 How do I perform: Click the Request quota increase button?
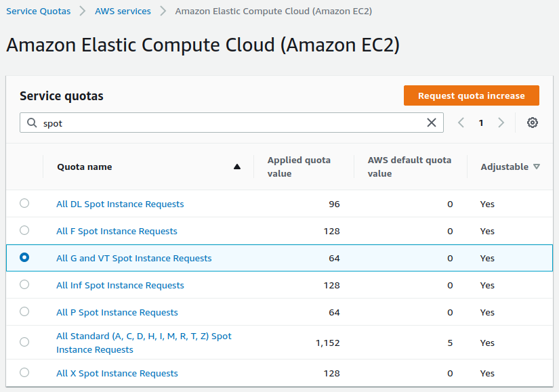coord(472,95)
